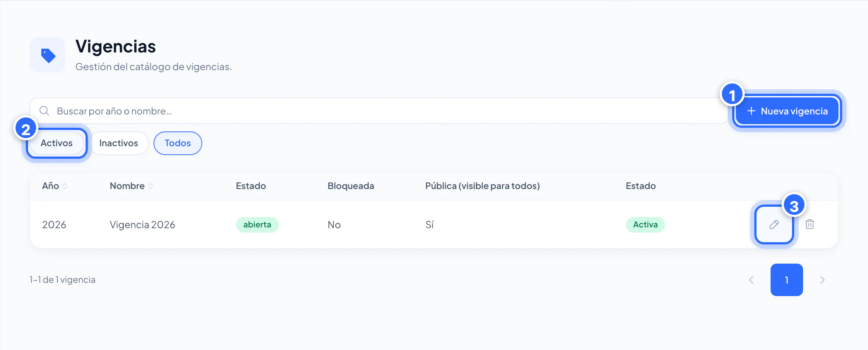This screenshot has height=350, width=868.
Task: Create a new vigencia with Nueva vigencia
Action: pyautogui.click(x=787, y=111)
